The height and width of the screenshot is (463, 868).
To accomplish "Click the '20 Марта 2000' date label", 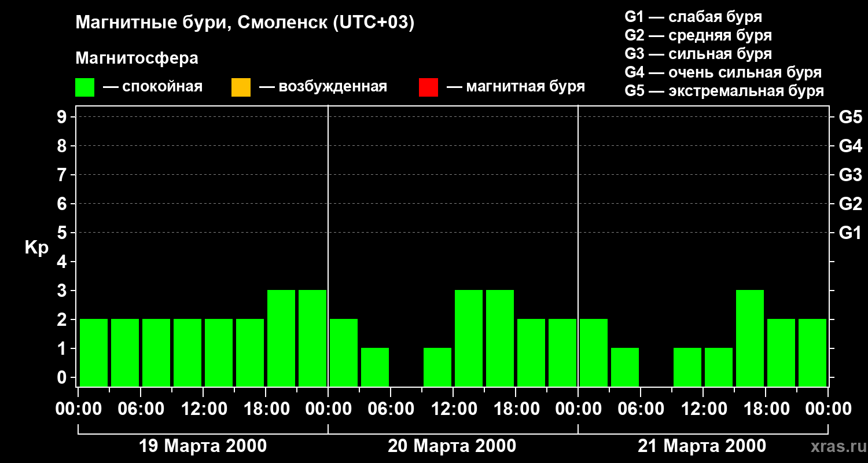I will tap(452, 446).
